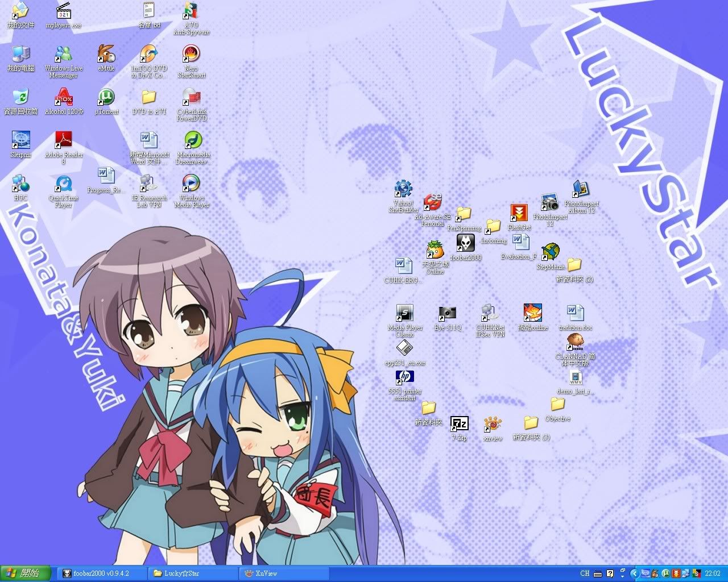The width and height of the screenshot is (728, 582).
Task: Switch to foobar2000 v0.9.4.2 taskbar button
Action: click(x=102, y=573)
